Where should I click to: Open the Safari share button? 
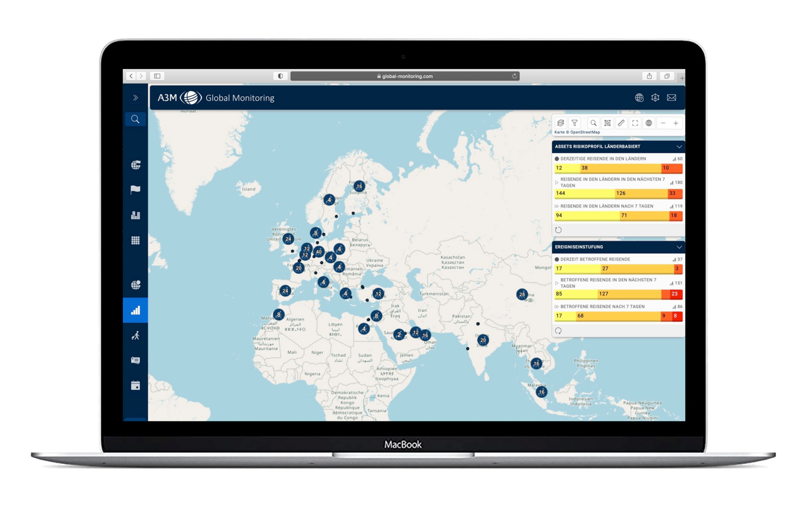click(649, 76)
